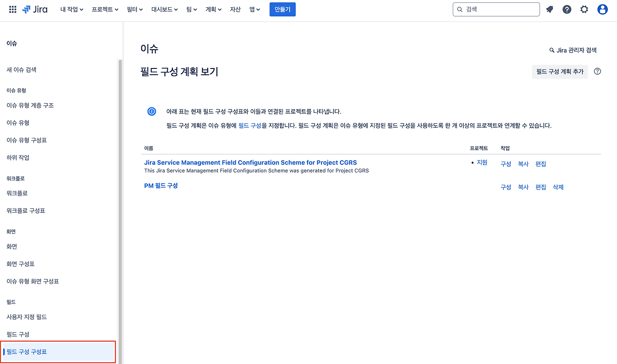617x364 pixels.
Task: Click the info icon in the notice banner
Action: click(x=151, y=111)
